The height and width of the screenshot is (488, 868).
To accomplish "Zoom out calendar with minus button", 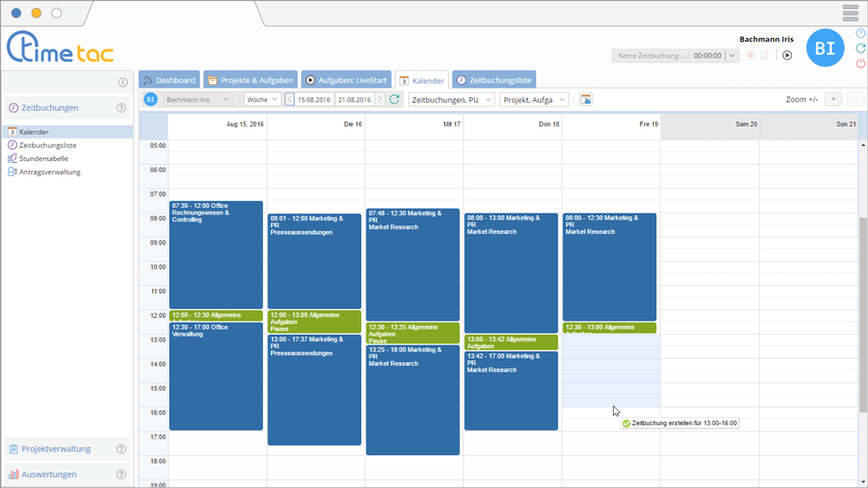I will point(856,99).
